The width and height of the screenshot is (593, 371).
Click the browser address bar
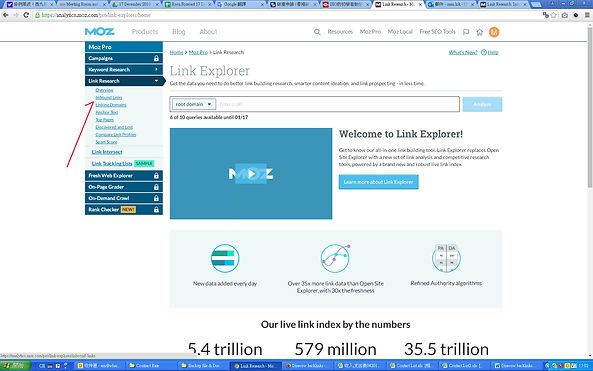[x=287, y=15]
